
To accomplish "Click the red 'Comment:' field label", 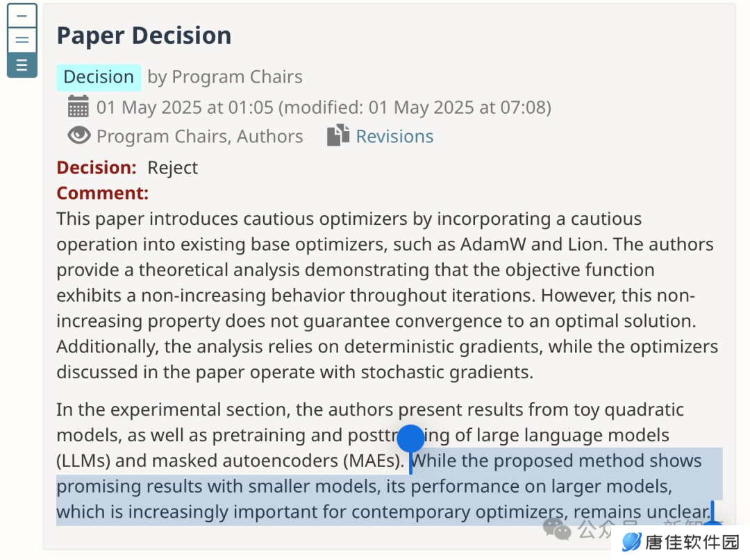I will coord(103,194).
